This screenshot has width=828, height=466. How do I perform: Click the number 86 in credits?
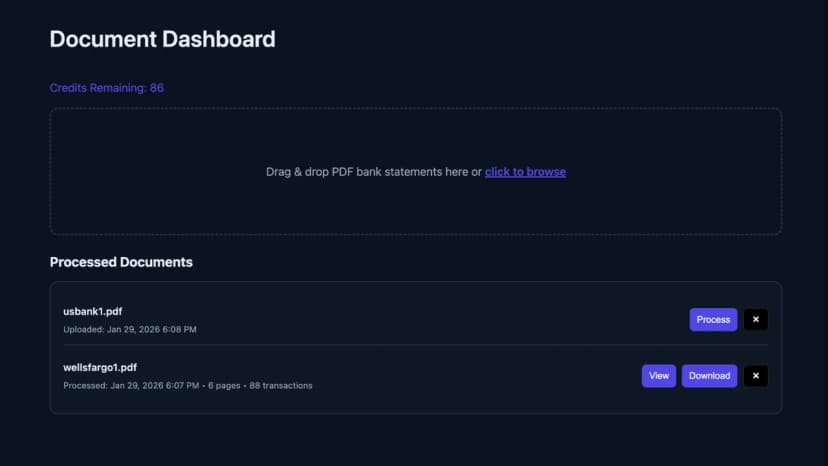(157, 88)
